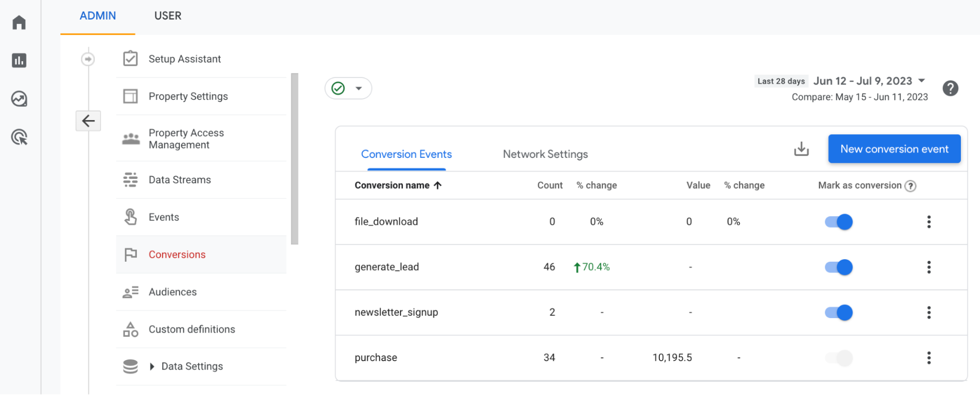
Task: Open Reports bar chart icon
Action: [x=19, y=61]
